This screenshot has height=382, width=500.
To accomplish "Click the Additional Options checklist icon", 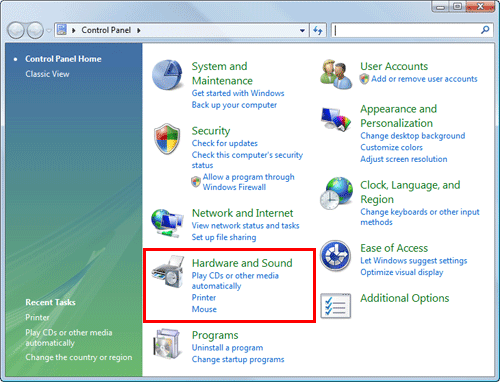I will tap(336, 305).
